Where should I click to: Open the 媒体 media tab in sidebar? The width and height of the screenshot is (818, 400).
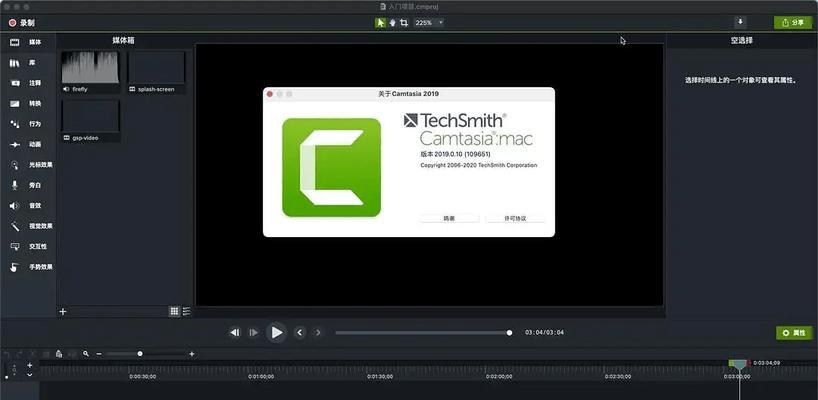[27, 42]
